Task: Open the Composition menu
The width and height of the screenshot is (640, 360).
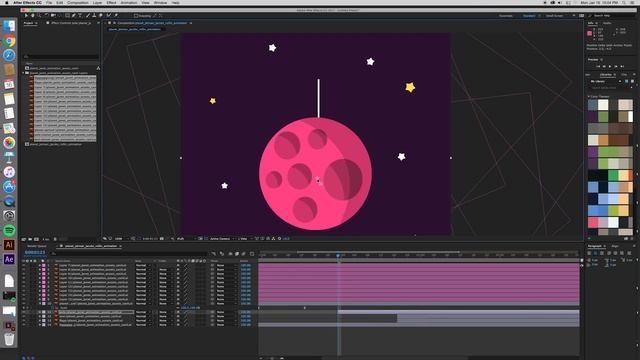Action: 78,2
